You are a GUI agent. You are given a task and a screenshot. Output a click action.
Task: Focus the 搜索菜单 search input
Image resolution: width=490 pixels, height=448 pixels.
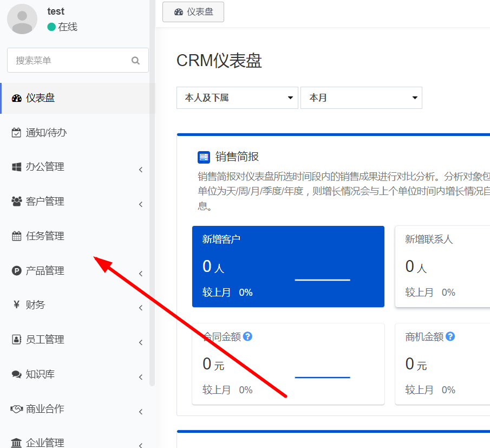coord(78,60)
